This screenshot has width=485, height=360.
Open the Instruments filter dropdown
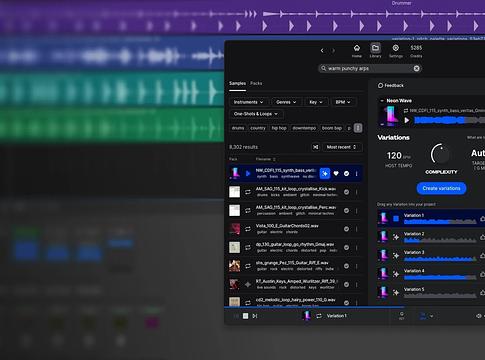(x=248, y=102)
